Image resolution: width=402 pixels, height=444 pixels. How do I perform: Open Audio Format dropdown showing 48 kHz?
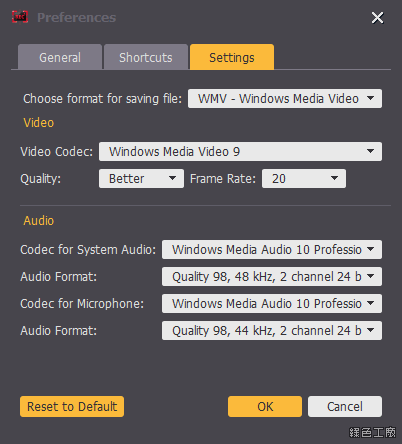click(272, 277)
